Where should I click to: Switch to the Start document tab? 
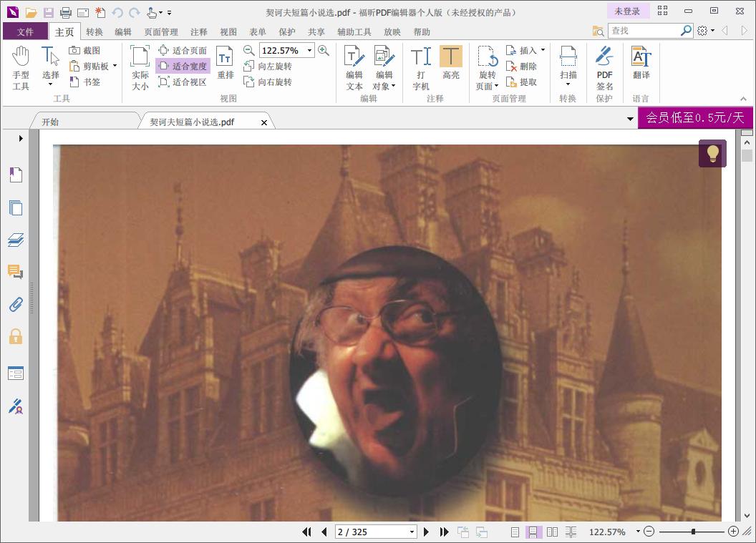(50, 122)
